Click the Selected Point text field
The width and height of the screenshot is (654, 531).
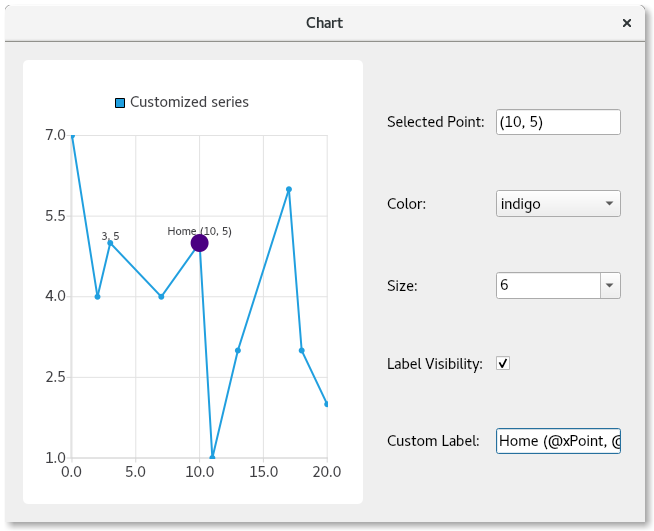[558, 122]
